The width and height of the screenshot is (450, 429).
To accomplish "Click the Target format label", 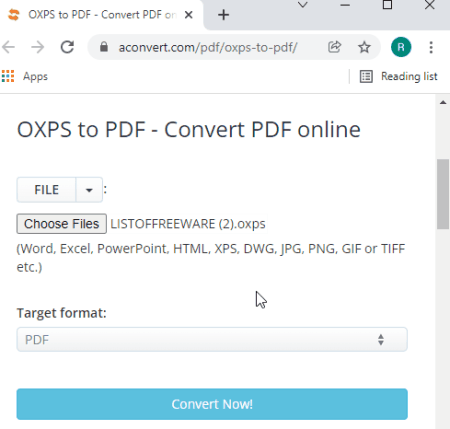I will pos(62,313).
